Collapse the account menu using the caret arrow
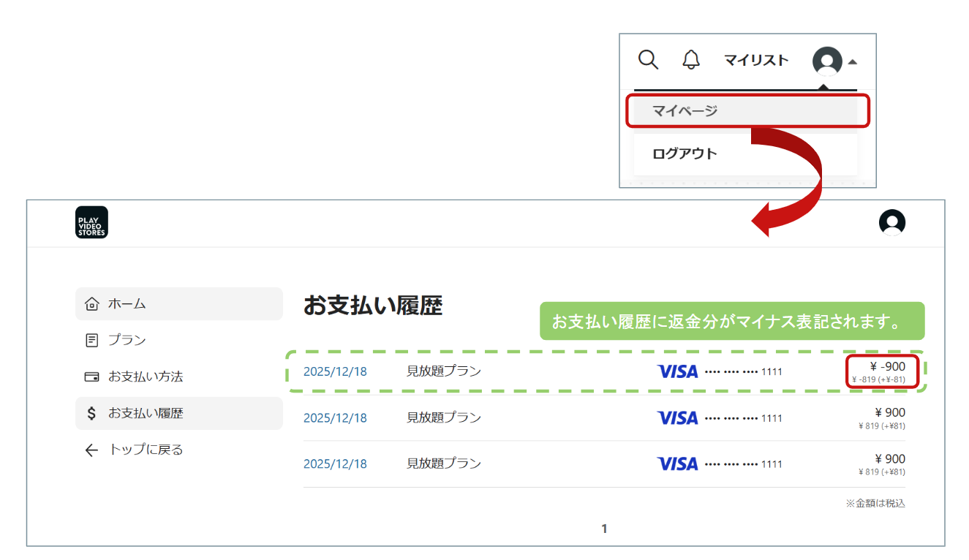This screenshot has height=560, width=969. pyautogui.click(x=852, y=62)
